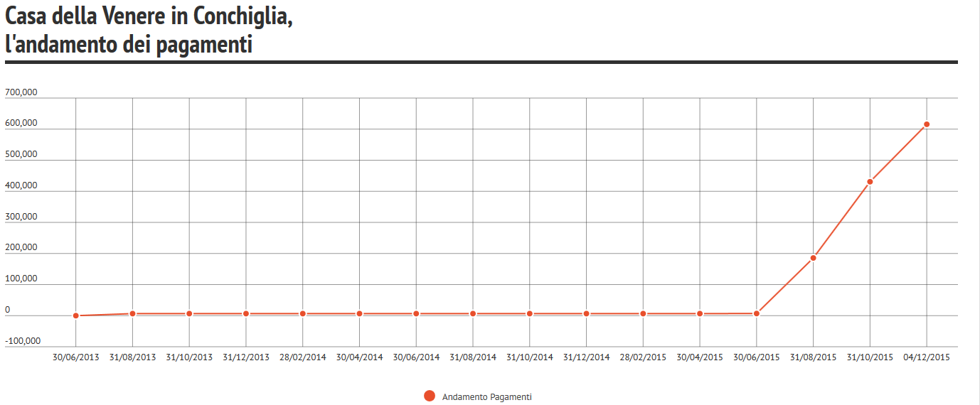980x405 pixels.
Task: Click the 30/04/2015 axis date label
Action: coord(700,357)
